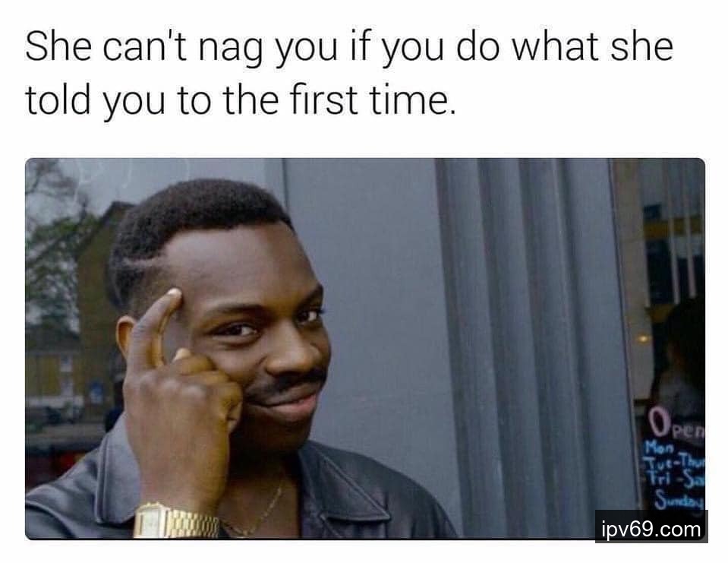Screen dimensions: 728x563
Task: Click the gold wristwatch
Action: [175, 521]
